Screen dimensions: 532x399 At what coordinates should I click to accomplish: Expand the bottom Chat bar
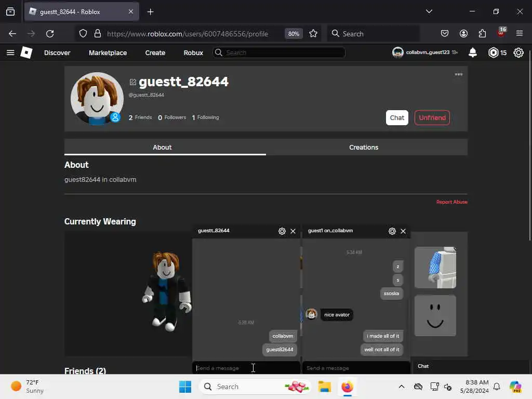(x=470, y=366)
